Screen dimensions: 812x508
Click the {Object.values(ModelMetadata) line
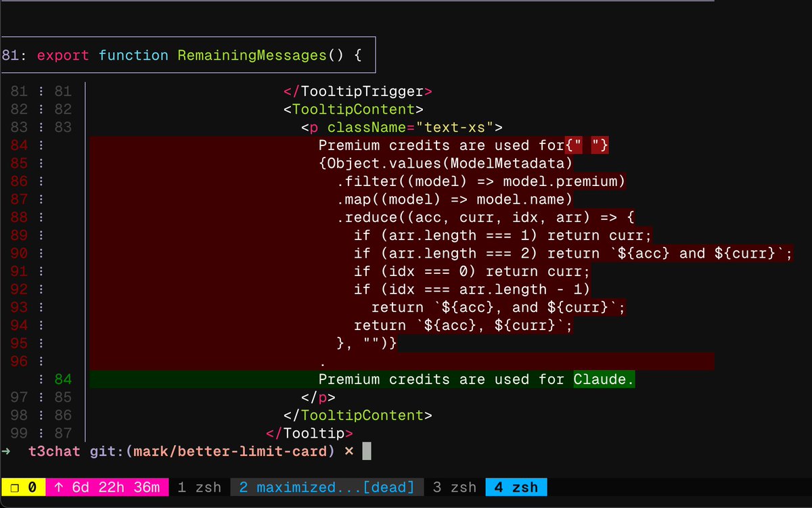(x=446, y=163)
